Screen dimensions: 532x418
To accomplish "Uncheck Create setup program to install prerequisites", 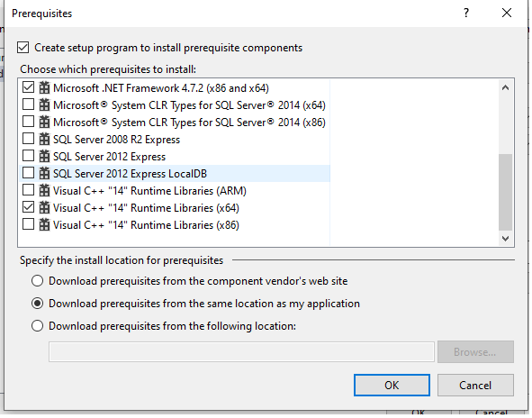I will (23, 48).
